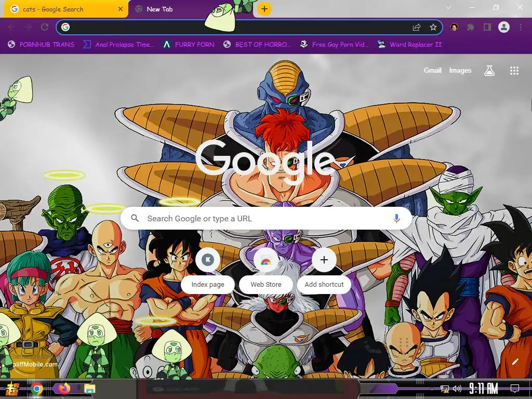Open the pinned extension with the face avatar
Image resolution: width=532 pixels, height=399 pixels.
tap(454, 27)
